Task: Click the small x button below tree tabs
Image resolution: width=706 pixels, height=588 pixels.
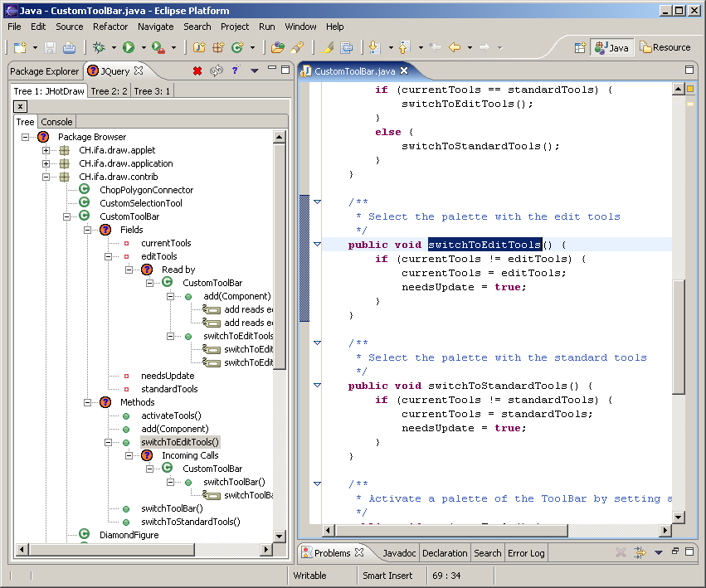Action: tap(20, 107)
